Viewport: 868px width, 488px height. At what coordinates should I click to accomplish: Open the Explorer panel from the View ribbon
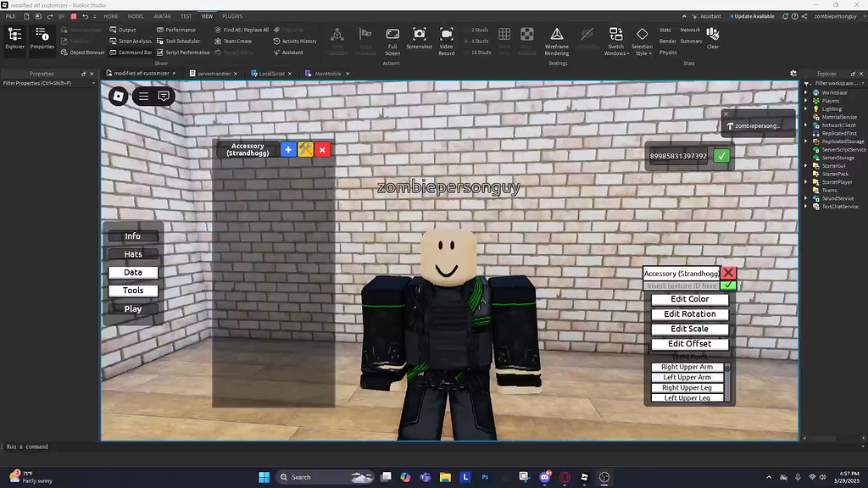tap(14, 38)
